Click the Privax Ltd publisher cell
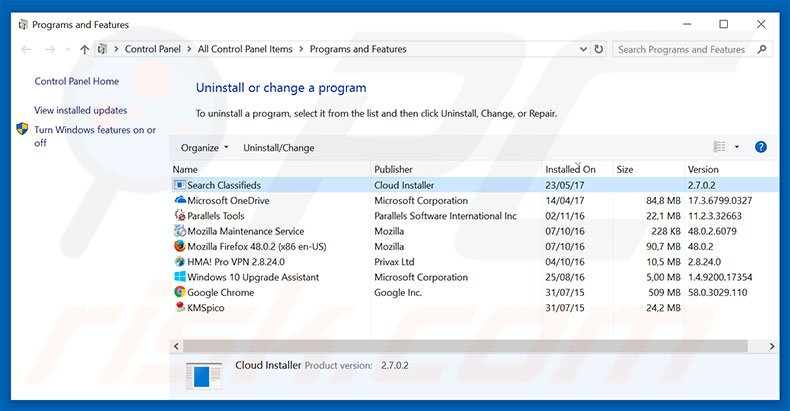This screenshot has width=790, height=411. (x=394, y=261)
